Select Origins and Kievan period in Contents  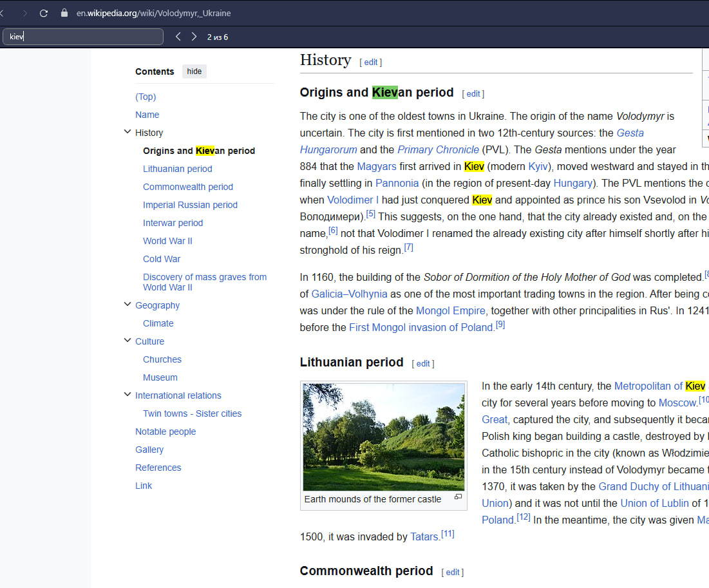199,151
